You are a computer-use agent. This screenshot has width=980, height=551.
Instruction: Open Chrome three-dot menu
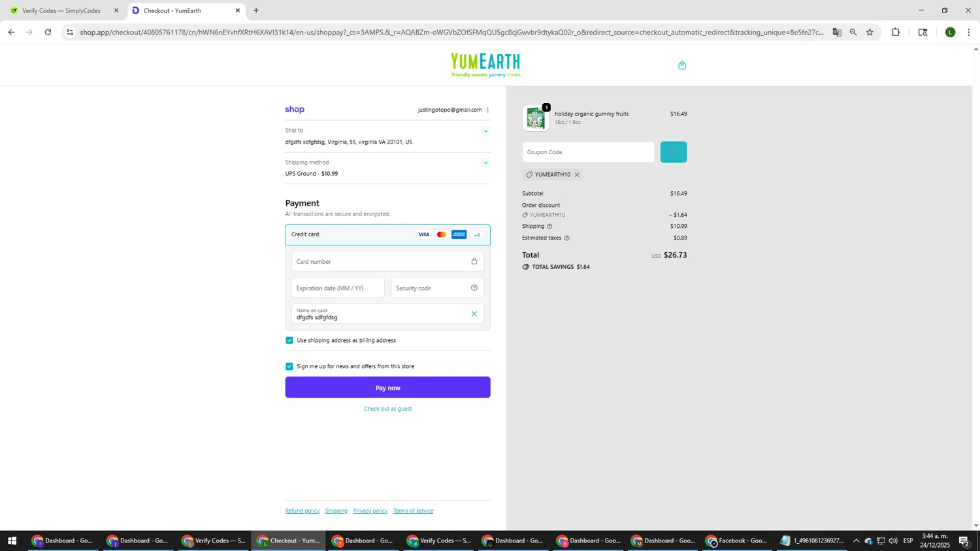[969, 32]
